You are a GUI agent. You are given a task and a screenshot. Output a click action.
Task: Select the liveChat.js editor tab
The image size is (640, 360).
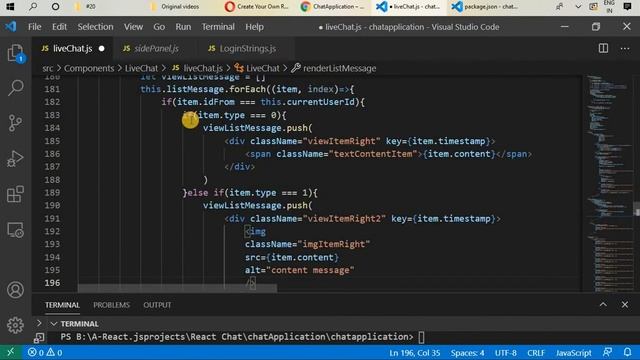73,49
